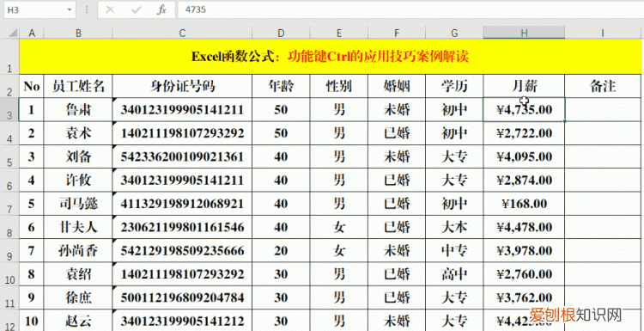The height and width of the screenshot is (331, 644).
Task: Select row 1 header
Action: tap(9, 57)
